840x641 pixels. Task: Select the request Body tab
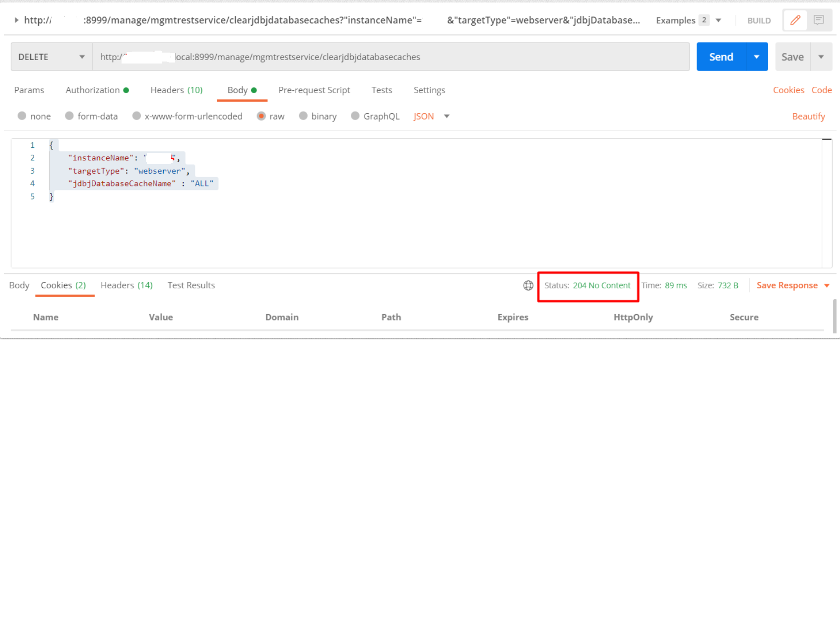point(242,90)
